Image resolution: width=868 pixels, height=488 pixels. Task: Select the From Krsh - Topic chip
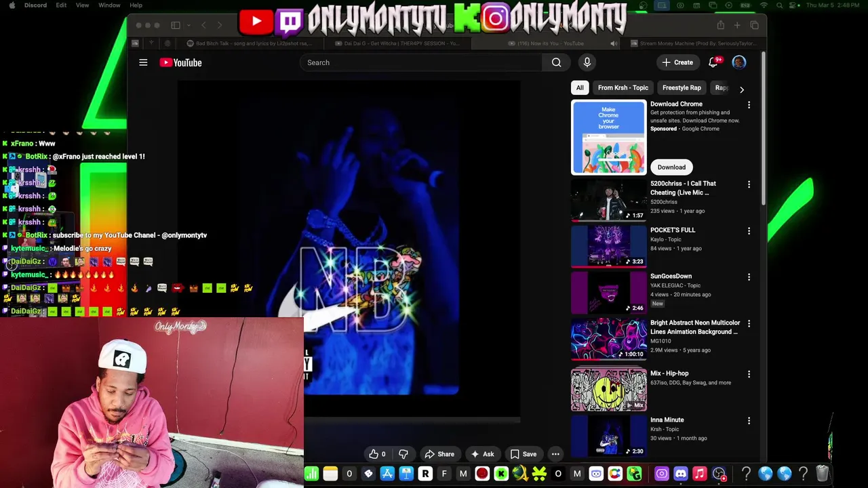(x=623, y=87)
